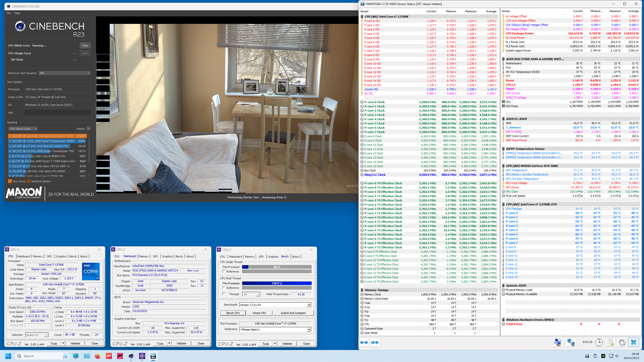
Task: Open Benchmark Version 17.01.64 dropdown
Action: pos(275,305)
